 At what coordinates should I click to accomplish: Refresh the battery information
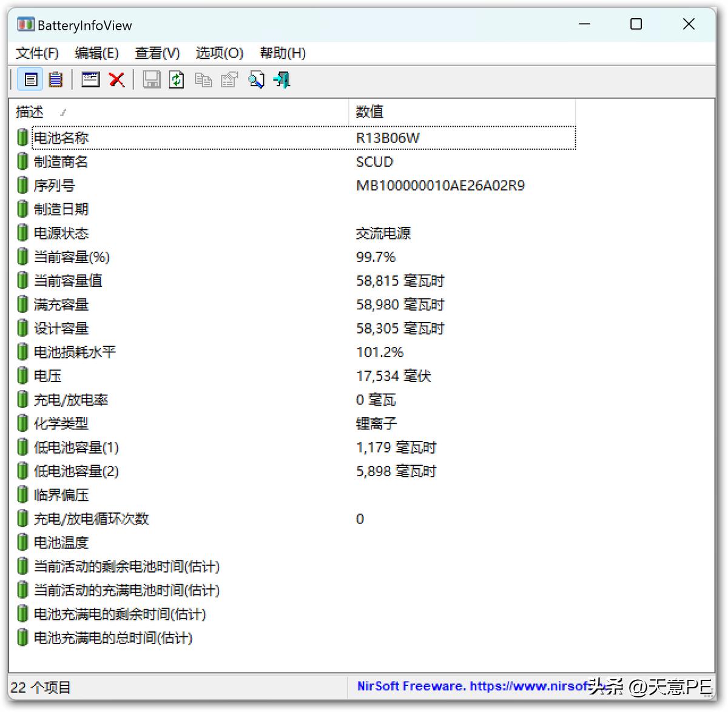(177, 79)
